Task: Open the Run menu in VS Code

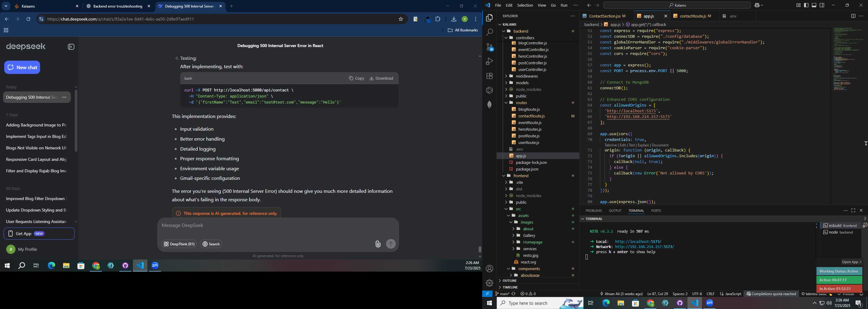Action: [564, 5]
